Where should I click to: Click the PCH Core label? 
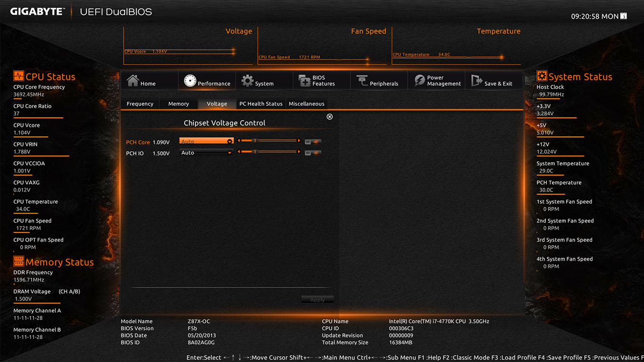(x=138, y=142)
